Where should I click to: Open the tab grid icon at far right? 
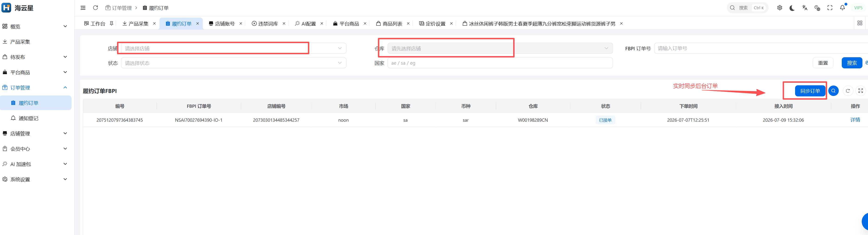[860, 23]
